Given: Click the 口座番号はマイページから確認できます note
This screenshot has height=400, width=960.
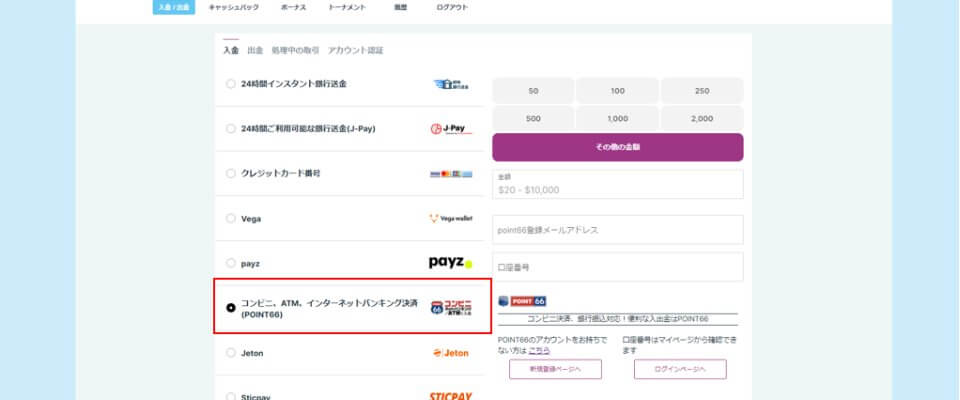Looking at the screenshot, I should point(679,345).
